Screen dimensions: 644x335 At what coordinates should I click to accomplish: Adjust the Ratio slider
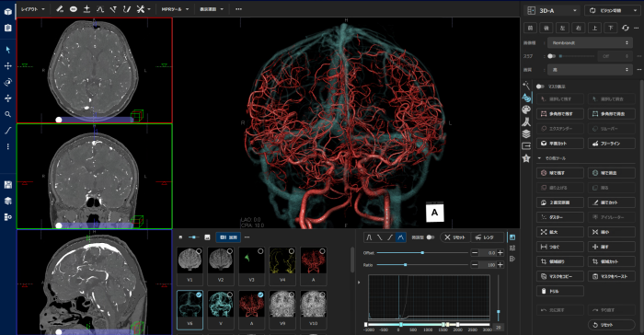[x=422, y=265]
